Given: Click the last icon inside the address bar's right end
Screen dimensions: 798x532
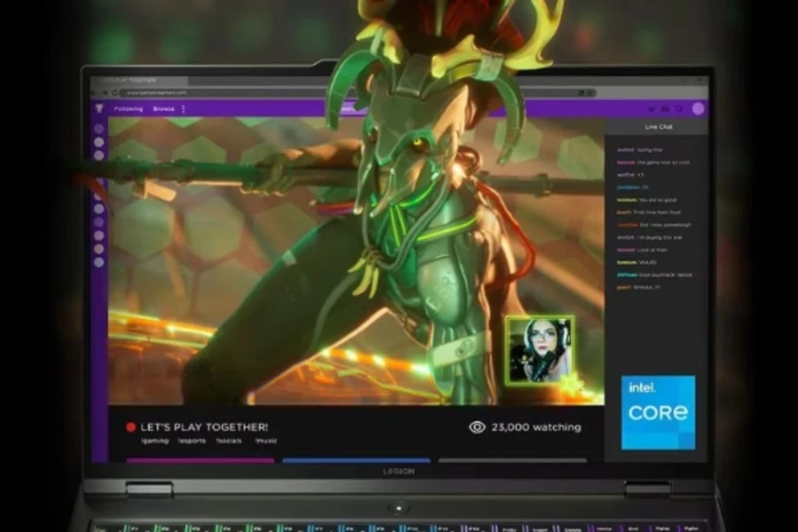Looking at the screenshot, I should click(x=591, y=92).
